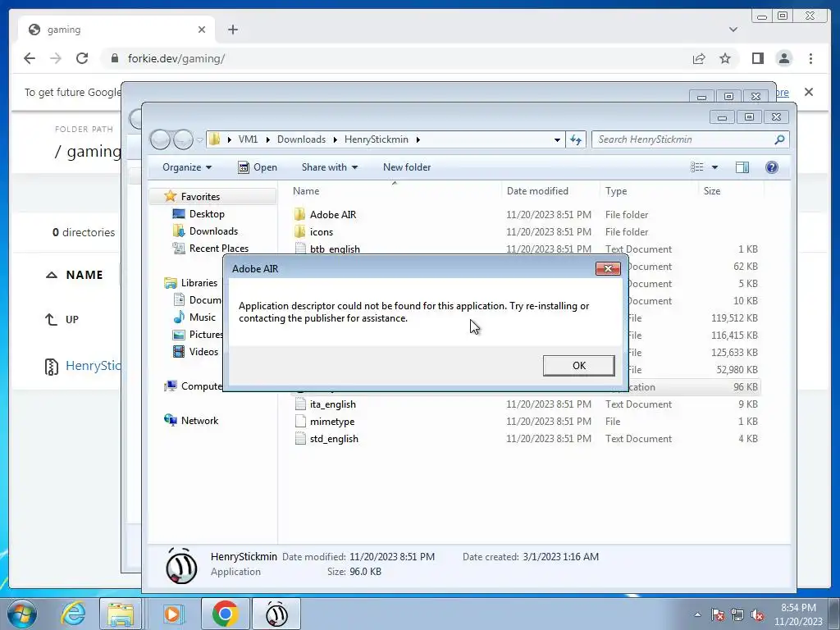Open the recent pages dropdown in Explorer
Viewport: 840px width, 630px height.
pyautogui.click(x=199, y=139)
